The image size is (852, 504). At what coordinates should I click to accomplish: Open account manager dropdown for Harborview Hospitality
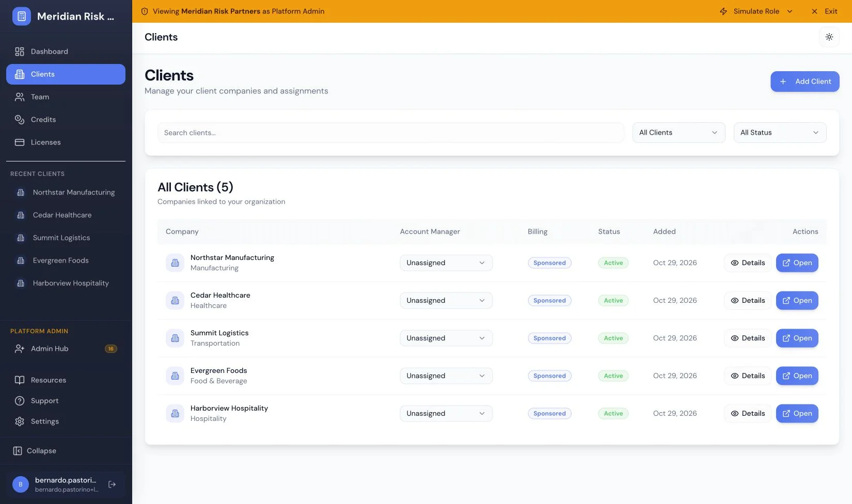click(x=446, y=413)
